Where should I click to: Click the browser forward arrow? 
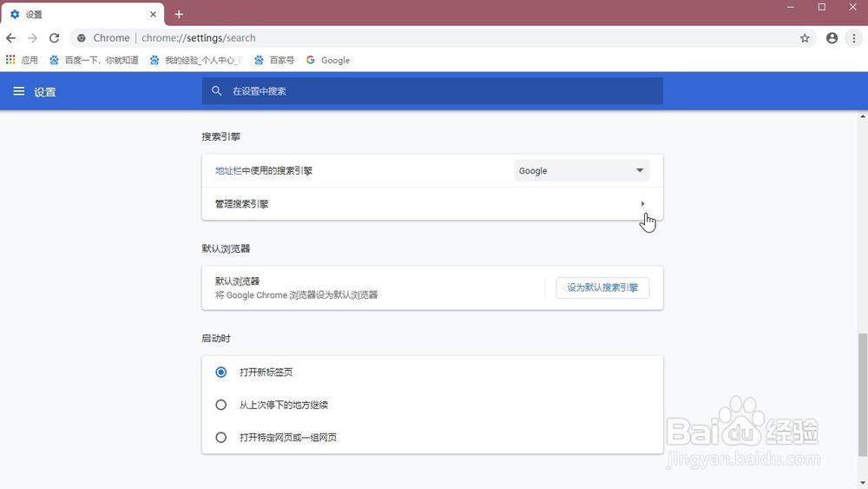point(33,38)
